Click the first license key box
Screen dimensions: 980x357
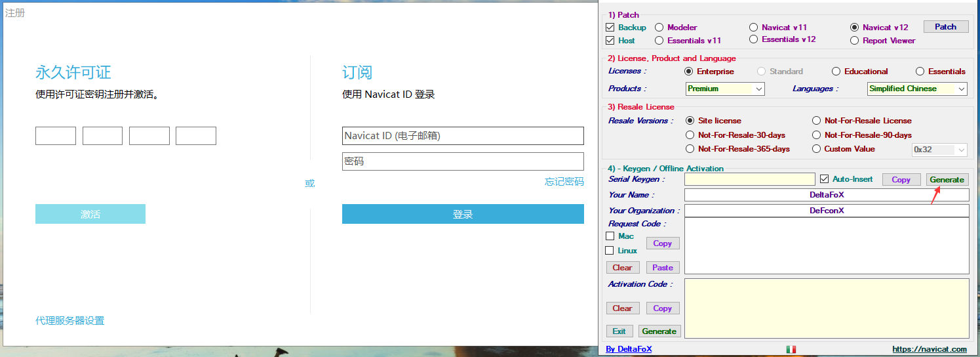pos(56,136)
